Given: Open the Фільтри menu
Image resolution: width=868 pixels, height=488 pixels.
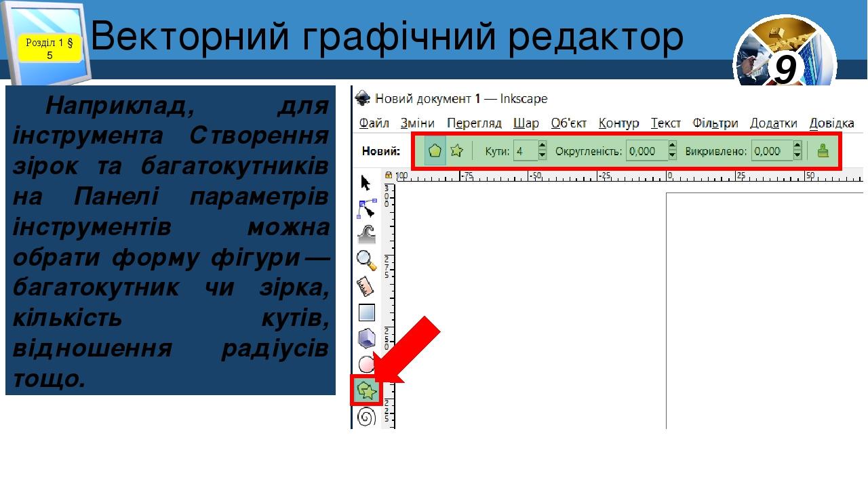Looking at the screenshot, I should pos(715,123).
